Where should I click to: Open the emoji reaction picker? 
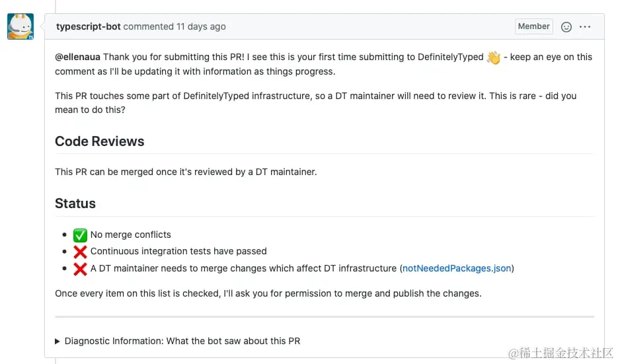[x=566, y=27]
